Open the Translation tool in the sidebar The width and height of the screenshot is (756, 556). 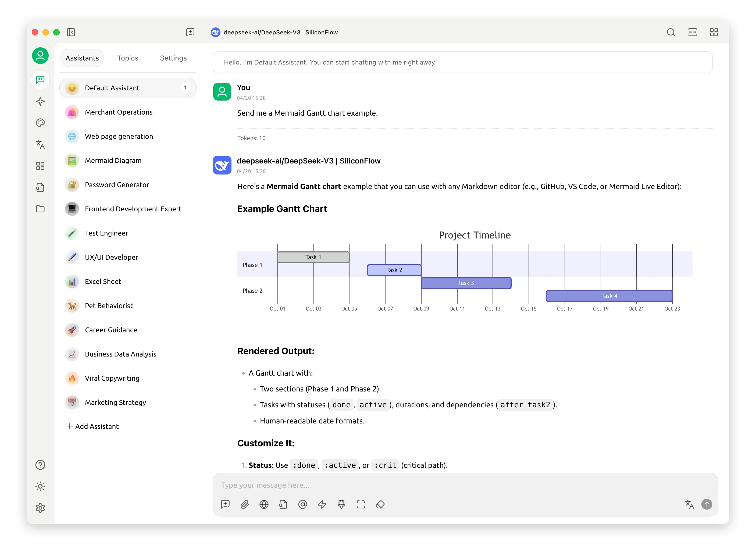point(40,144)
